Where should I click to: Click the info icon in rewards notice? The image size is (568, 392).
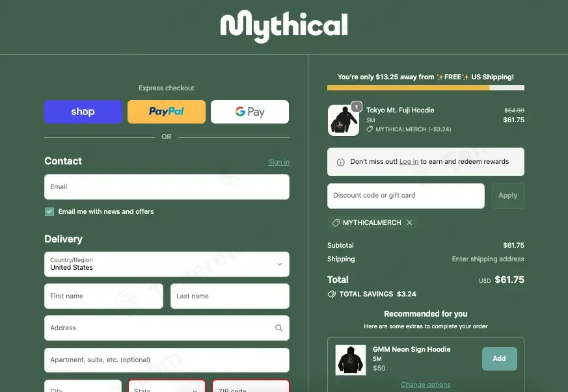340,162
